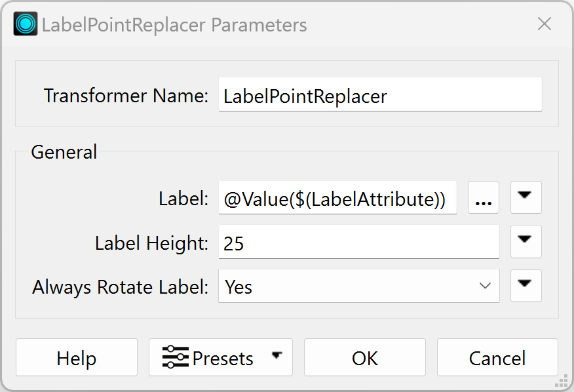Click the Help button

click(76, 358)
